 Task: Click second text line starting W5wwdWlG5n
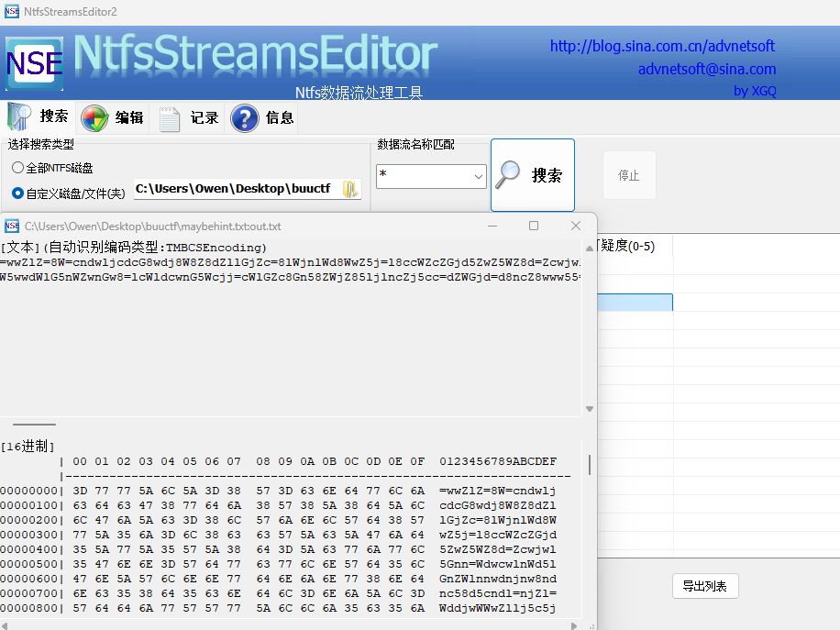(x=291, y=277)
